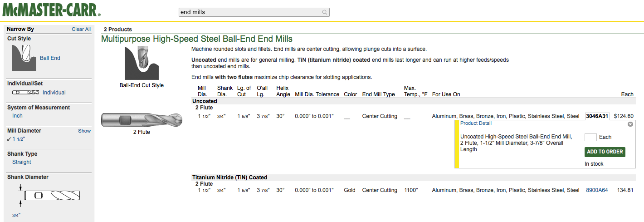Open part number 8900A64 link

597,190
